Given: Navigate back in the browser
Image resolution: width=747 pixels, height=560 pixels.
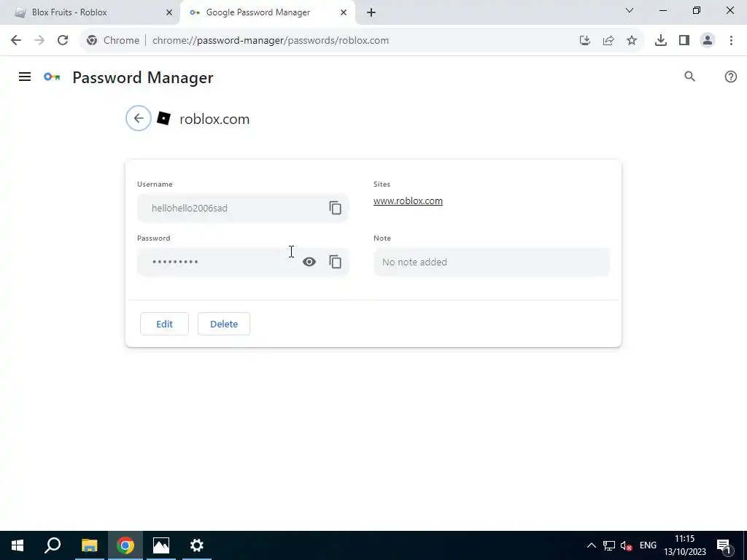Looking at the screenshot, I should pyautogui.click(x=16, y=40).
